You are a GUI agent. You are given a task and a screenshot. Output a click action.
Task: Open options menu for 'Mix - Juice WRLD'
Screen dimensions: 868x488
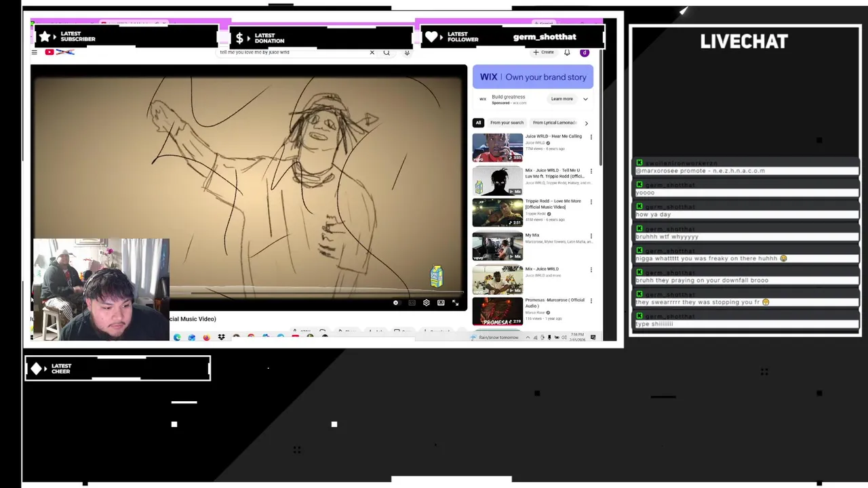[x=591, y=270]
